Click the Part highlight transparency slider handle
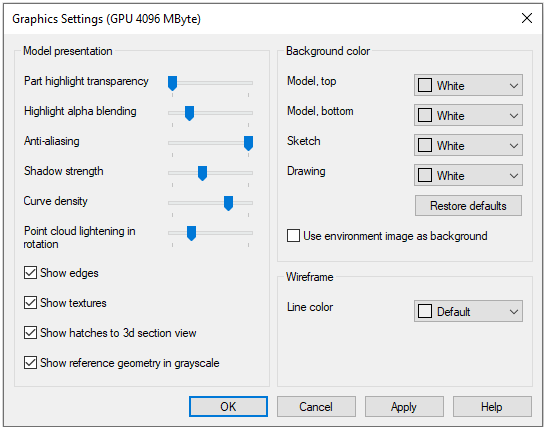544x430 pixels. point(172,83)
